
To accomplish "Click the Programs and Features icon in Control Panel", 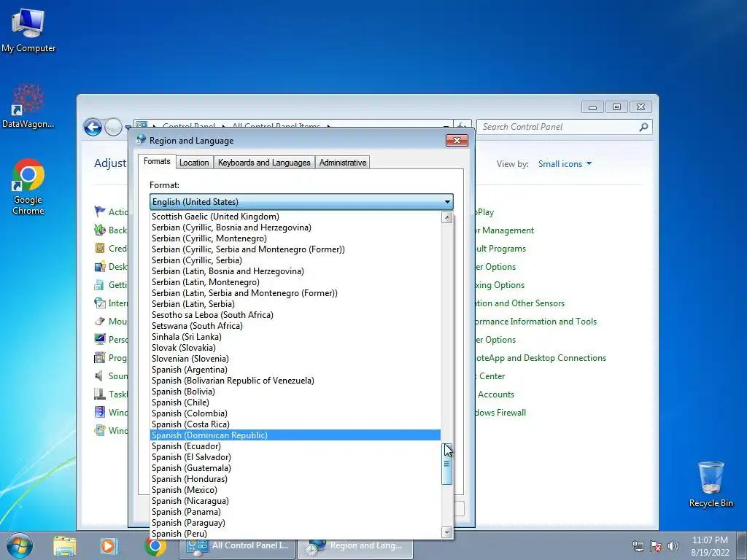I will click(x=99, y=357).
